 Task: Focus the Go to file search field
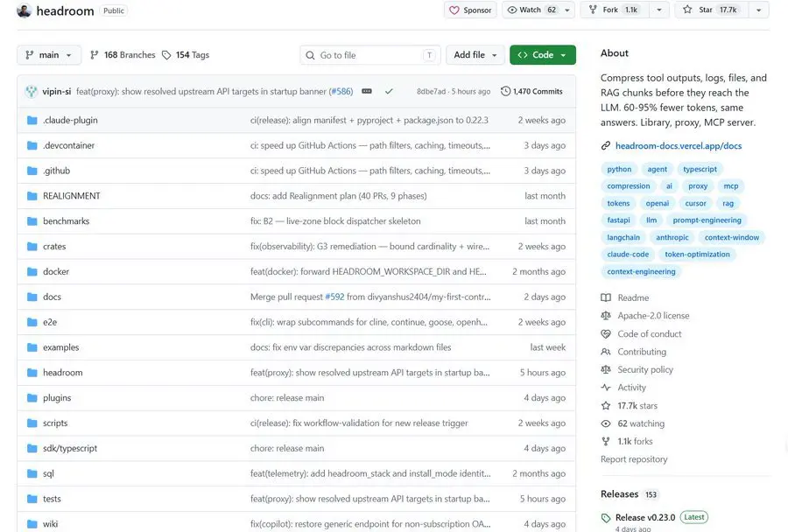[x=369, y=55]
